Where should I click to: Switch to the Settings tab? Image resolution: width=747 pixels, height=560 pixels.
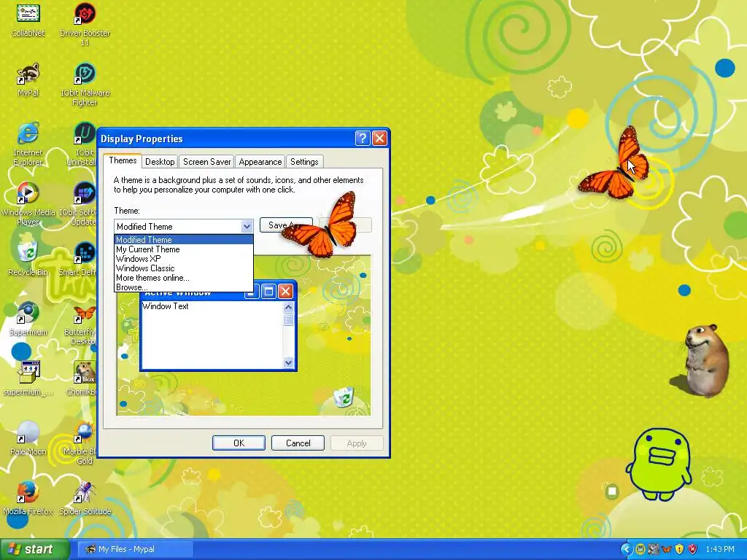click(x=304, y=162)
